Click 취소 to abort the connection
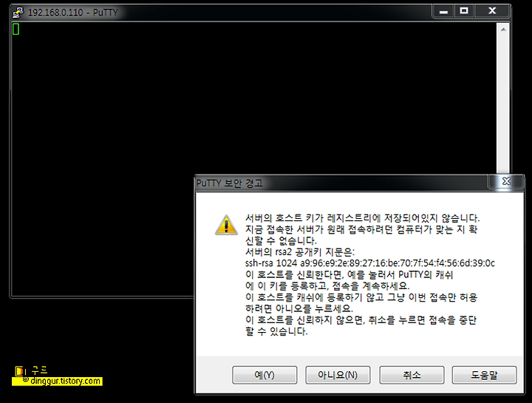The image size is (532, 403). 412,375
